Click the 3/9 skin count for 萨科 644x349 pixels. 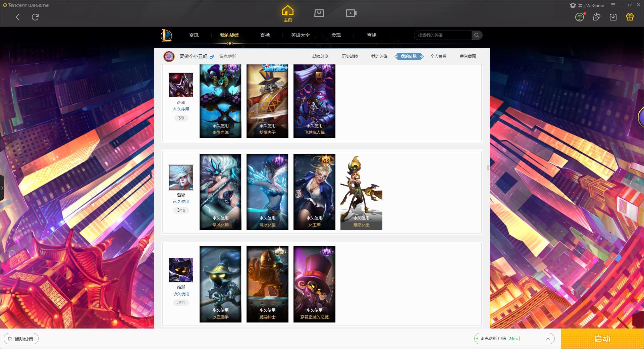pyautogui.click(x=181, y=118)
